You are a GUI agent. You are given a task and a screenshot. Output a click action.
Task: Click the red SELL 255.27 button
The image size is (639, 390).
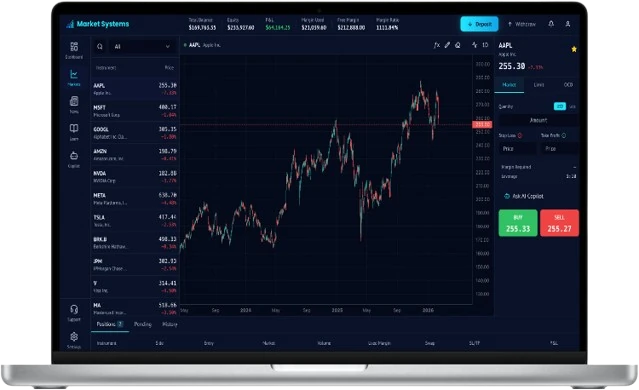559,223
